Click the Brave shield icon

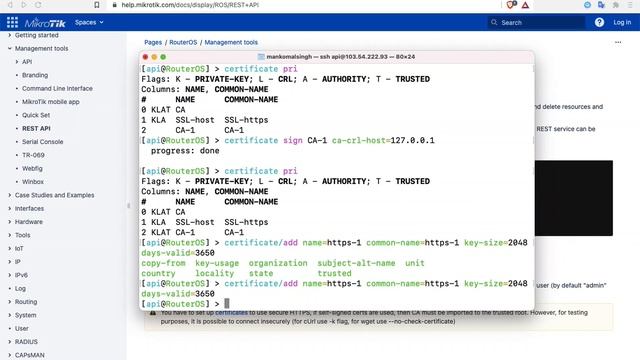pos(511,5)
